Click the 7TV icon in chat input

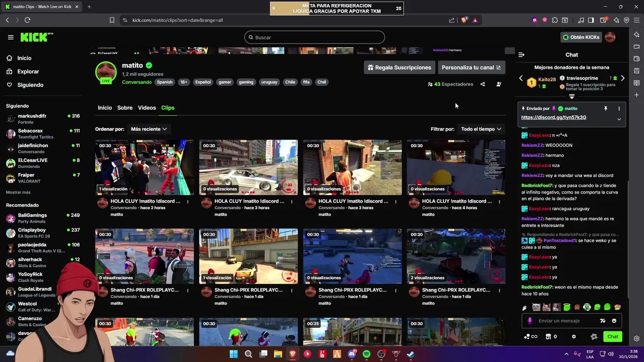(603, 321)
